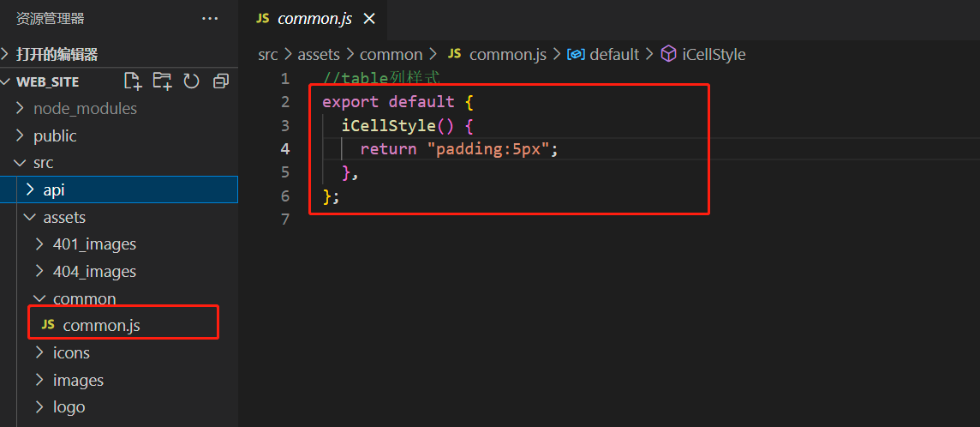Click the iCellStyle symbol icon in breadcrumb
980x427 pixels.
tap(668, 54)
